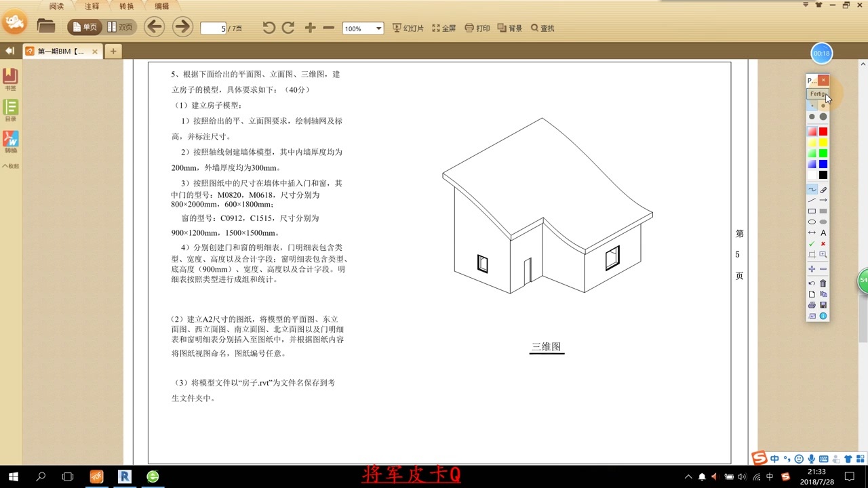Select the green checkmark stamp
This screenshot has width=868, height=488.
tap(812, 244)
